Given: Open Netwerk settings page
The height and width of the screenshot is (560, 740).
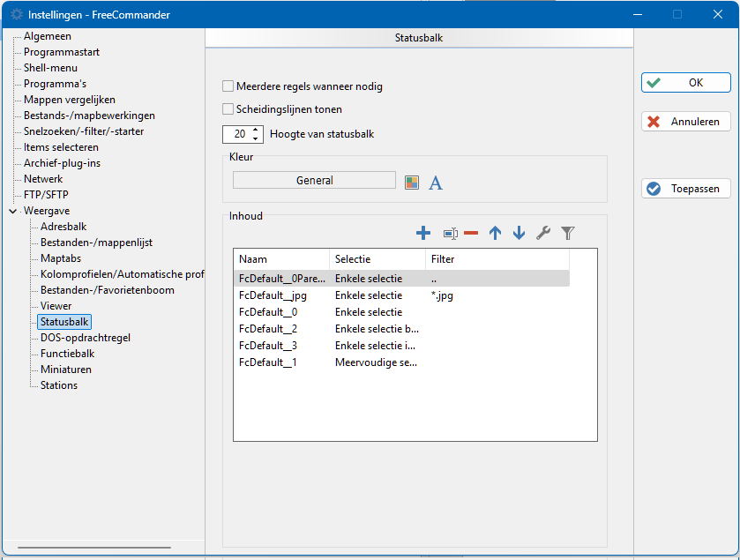Looking at the screenshot, I should pyautogui.click(x=43, y=179).
